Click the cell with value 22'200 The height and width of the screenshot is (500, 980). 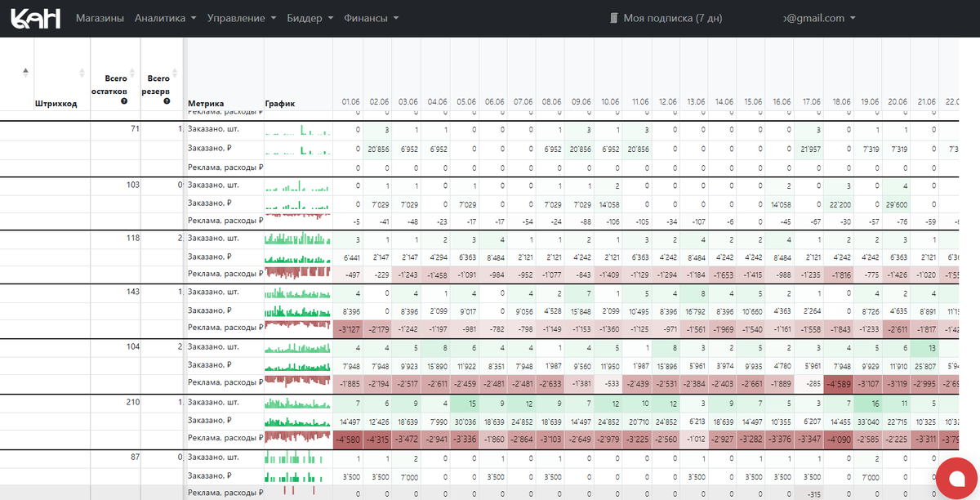839,203
